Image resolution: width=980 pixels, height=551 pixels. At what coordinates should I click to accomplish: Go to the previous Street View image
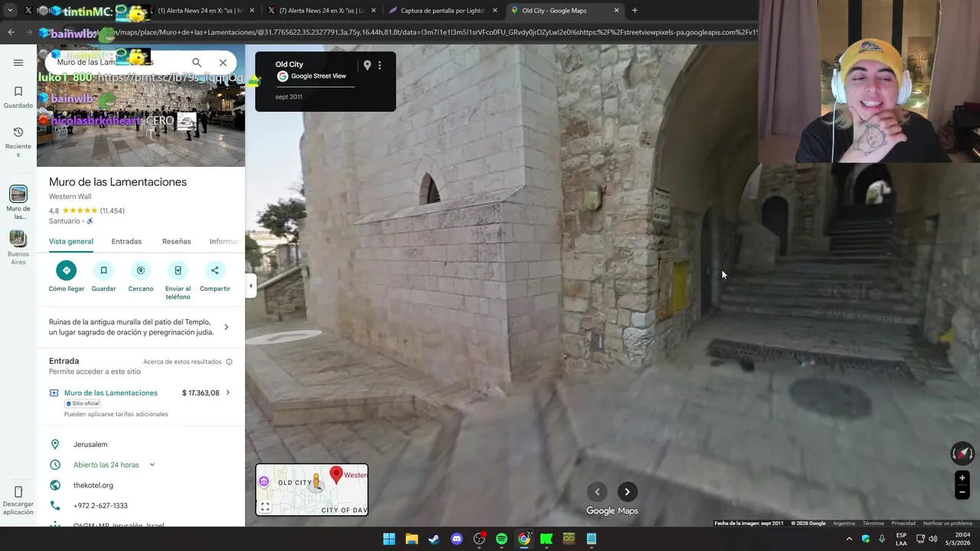(x=597, y=492)
